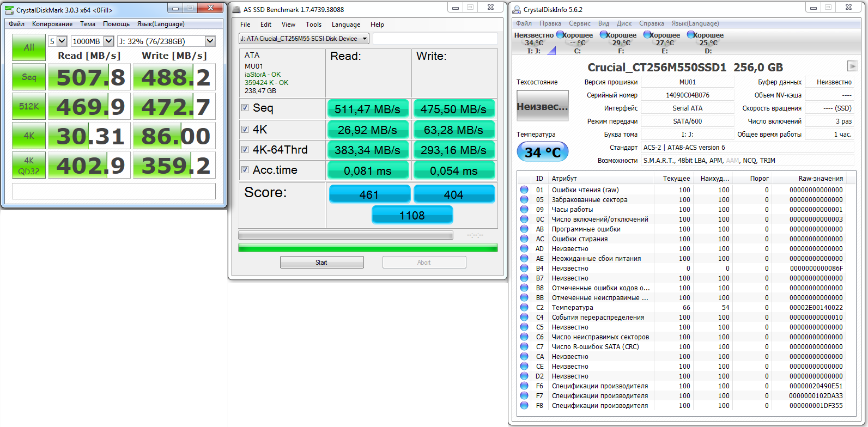Click the status orb for AE Неожиданные сбои питания
868x427 pixels.
524,258
